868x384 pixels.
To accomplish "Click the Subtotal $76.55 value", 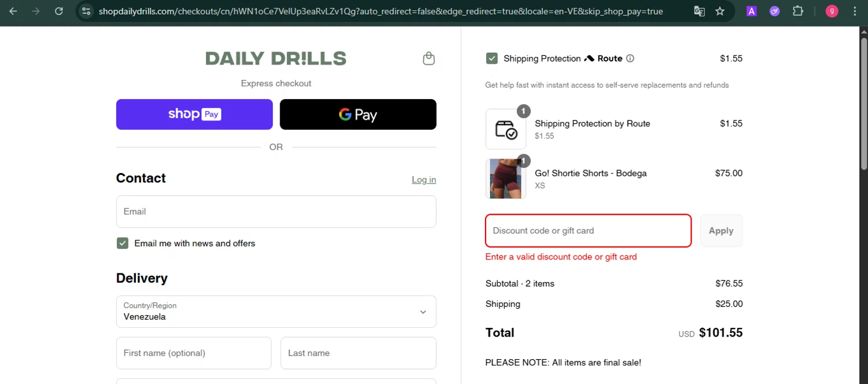I will (x=729, y=284).
